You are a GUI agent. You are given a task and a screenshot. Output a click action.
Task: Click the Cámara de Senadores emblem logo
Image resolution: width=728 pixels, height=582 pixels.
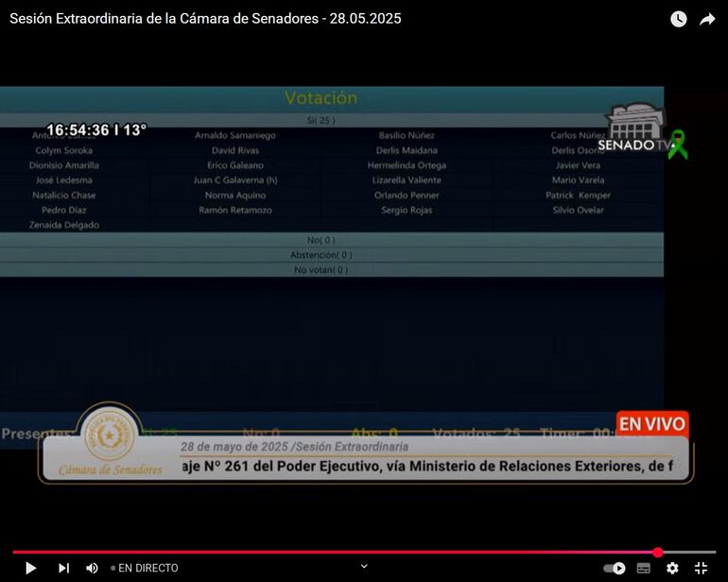pos(111,436)
